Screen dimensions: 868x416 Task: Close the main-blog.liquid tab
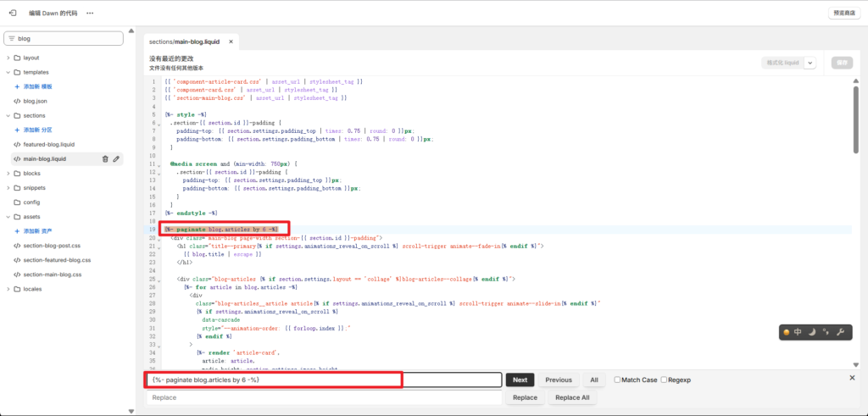[x=231, y=42]
